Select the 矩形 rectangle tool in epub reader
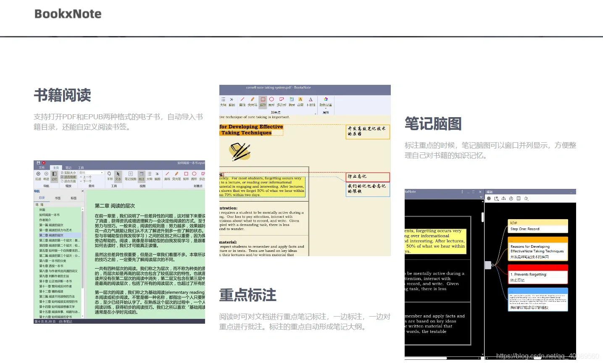Image resolution: width=603 pixels, height=364 pixels. pyautogui.click(x=186, y=176)
